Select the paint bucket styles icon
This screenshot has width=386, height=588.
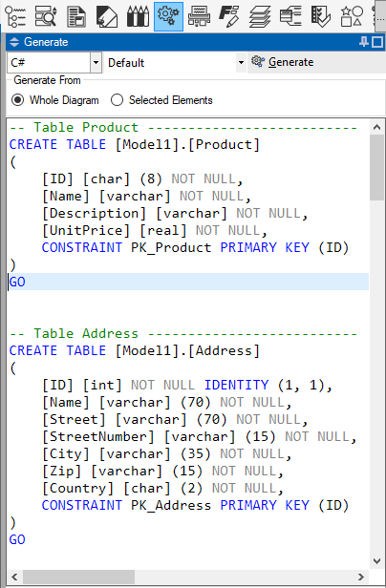point(107,17)
